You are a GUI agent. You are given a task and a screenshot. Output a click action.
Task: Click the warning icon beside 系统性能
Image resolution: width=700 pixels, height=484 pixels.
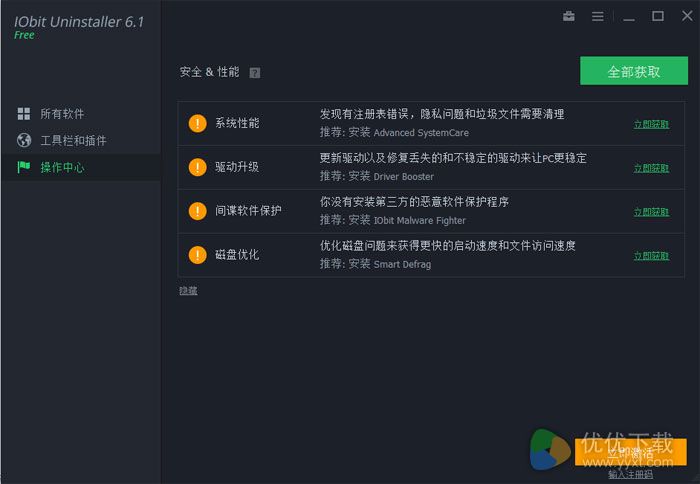[x=197, y=123]
